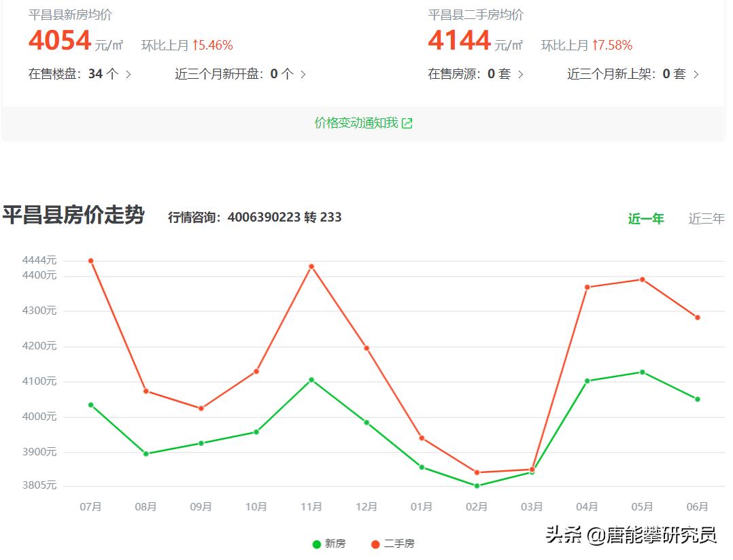The height and width of the screenshot is (560, 733).
Task: Open 近三个月新开盘 0 个 link
Action: point(240,74)
